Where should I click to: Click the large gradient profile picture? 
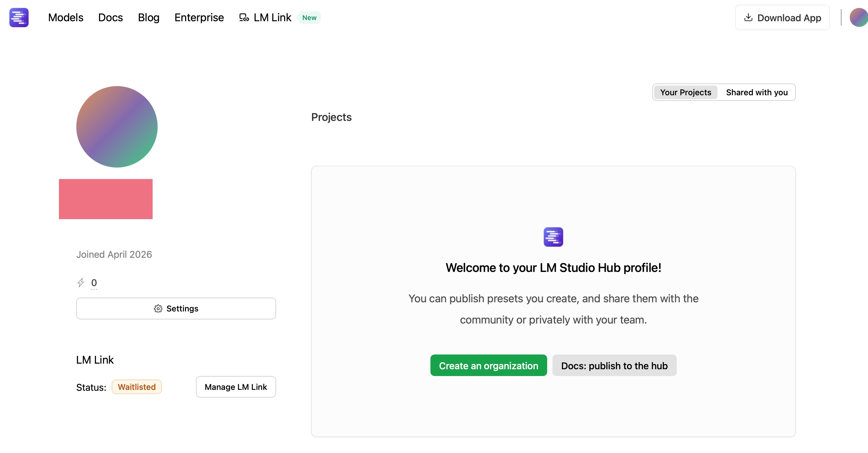pyautogui.click(x=117, y=127)
